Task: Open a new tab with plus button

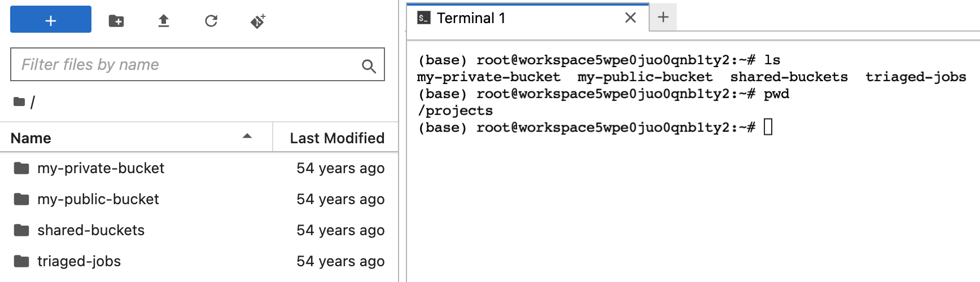Action: point(663,17)
